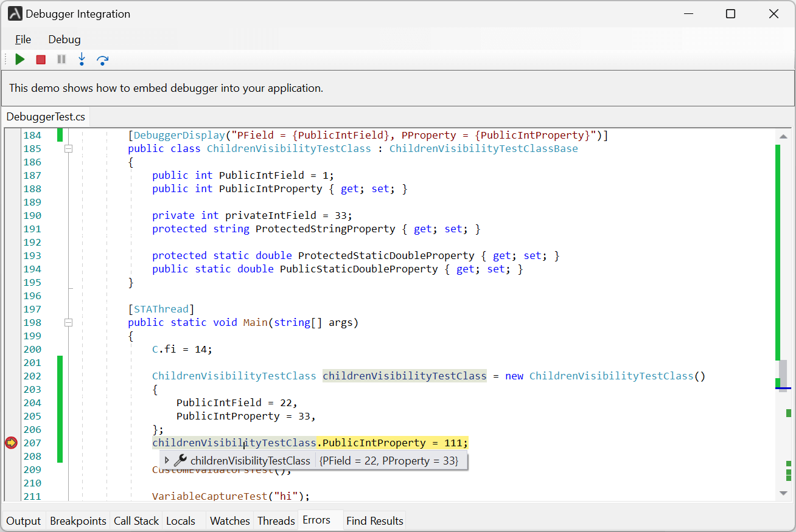Click PublicStaticDoubleProperty on line 194
796x532 pixels.
(x=359, y=269)
